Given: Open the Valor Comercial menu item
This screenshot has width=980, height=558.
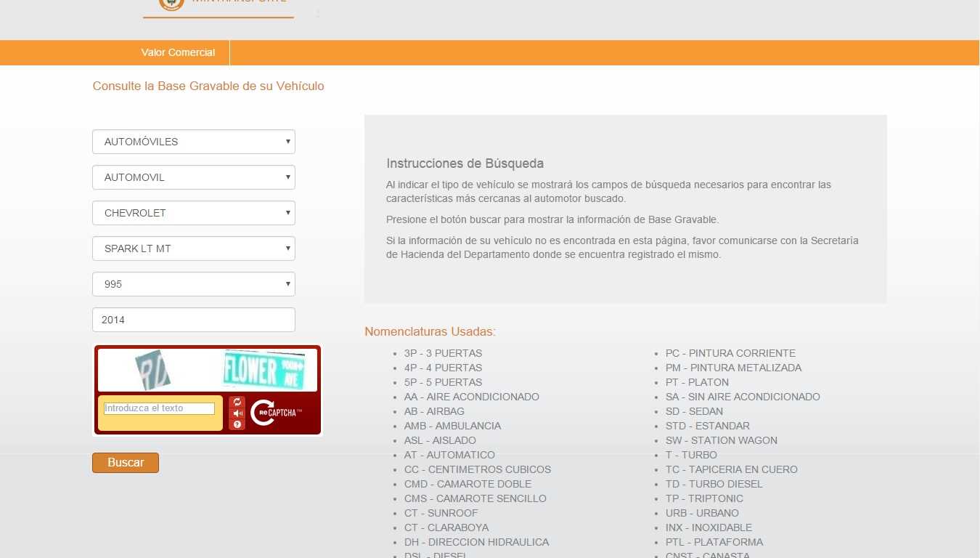Looking at the screenshot, I should (178, 52).
